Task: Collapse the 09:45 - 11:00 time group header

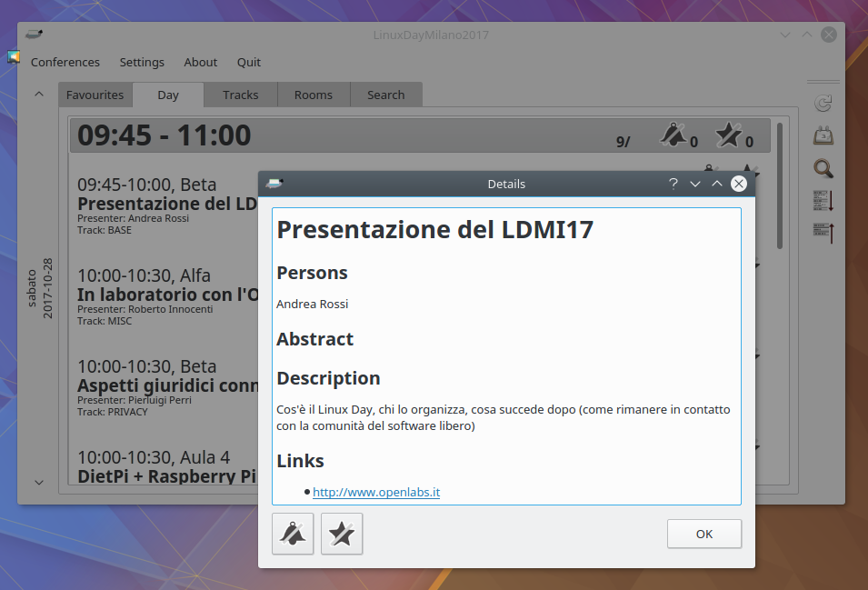Action: tap(420, 135)
